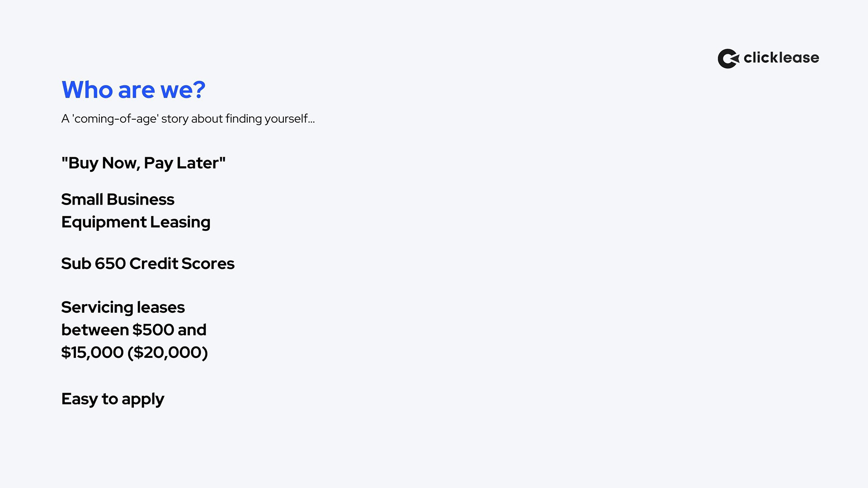This screenshot has height=488, width=868.
Task: Click the "$500" amount
Action: tap(153, 330)
